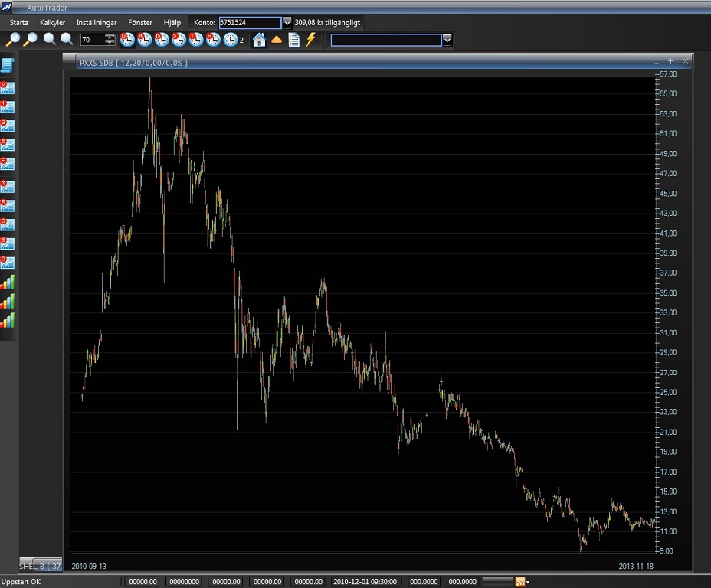Click the topmost bar-chart icon in sidebar

(8, 283)
